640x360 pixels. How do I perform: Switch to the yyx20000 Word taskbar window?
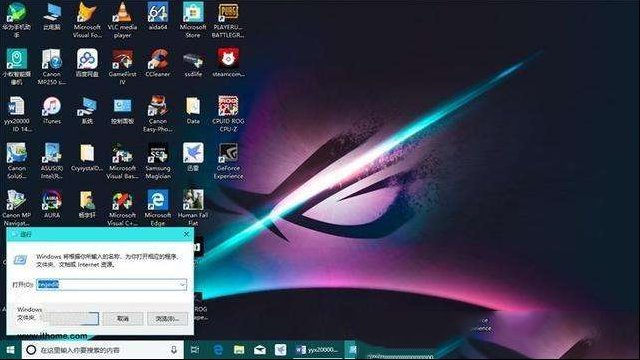point(318,350)
